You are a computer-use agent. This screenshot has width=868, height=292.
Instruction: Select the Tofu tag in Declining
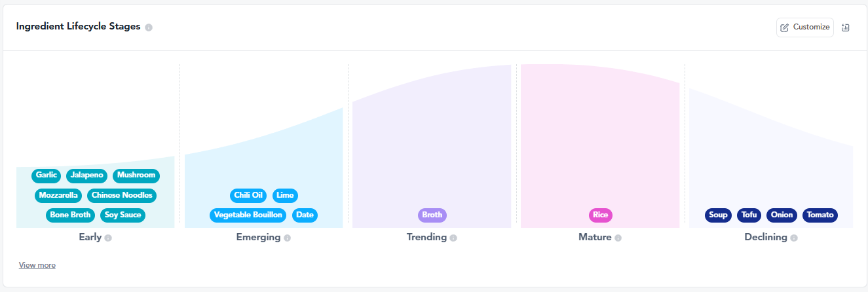(749, 215)
